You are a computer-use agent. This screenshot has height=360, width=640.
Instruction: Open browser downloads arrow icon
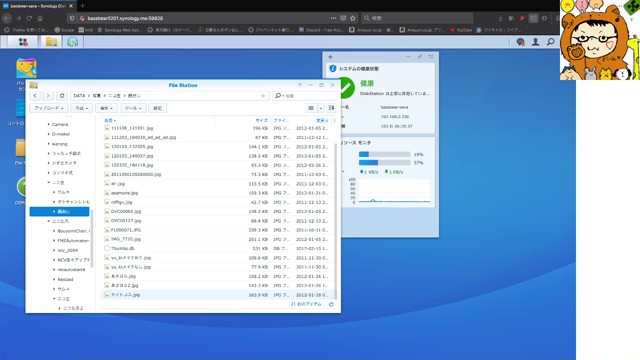pyautogui.click(x=500, y=18)
